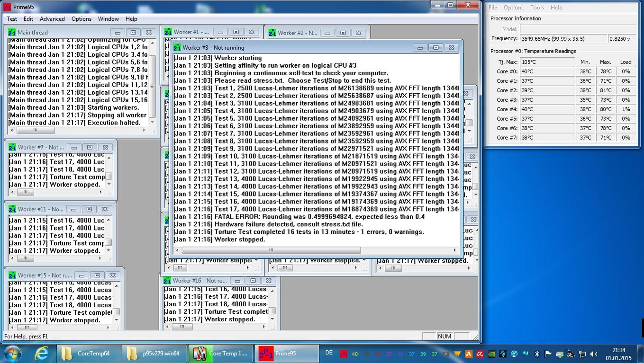
Task: Minimize the Main thread child window
Action: pyautogui.click(x=118, y=33)
